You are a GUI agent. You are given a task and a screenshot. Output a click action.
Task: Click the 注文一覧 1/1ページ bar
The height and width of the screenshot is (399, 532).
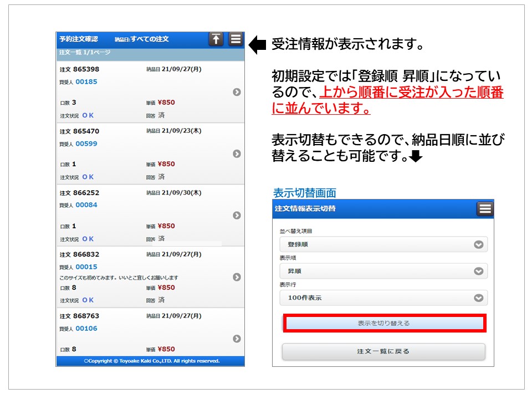pyautogui.click(x=150, y=53)
